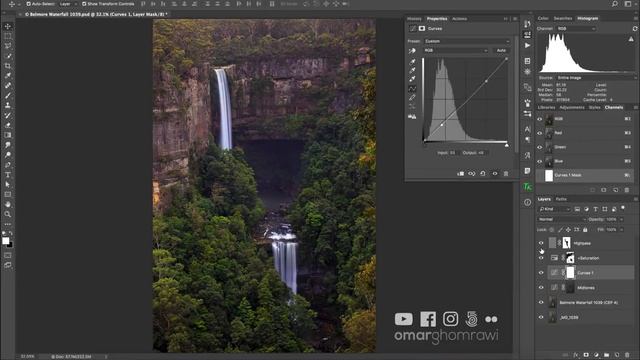Toggle Curves layer visibility in Properties panel
The image size is (640, 360).
tap(495, 173)
